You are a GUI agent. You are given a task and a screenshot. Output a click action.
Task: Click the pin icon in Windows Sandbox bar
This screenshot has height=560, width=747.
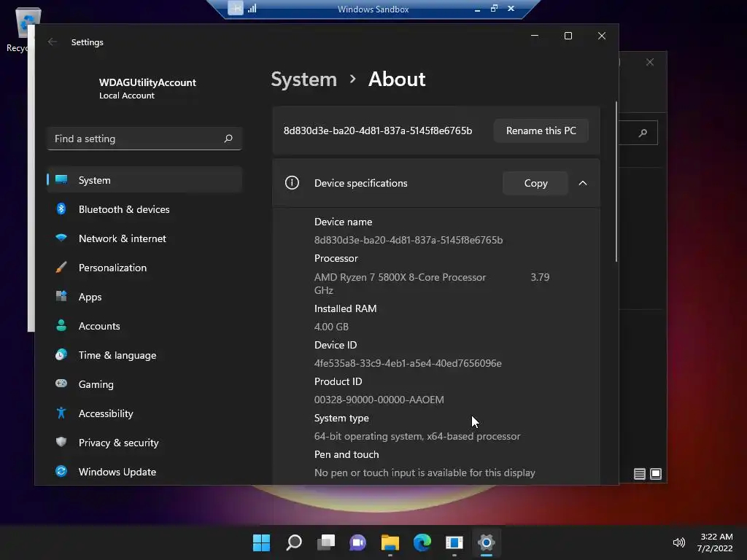[x=236, y=8]
